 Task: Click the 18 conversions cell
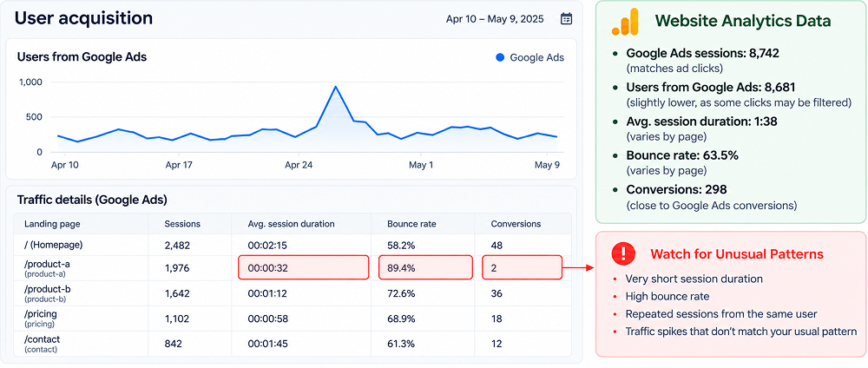pos(496,319)
